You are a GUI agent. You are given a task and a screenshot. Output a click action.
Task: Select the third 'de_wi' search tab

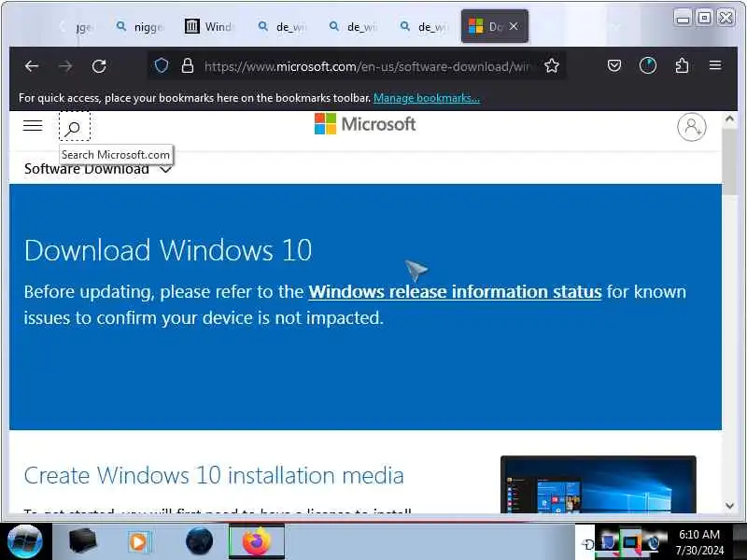(425, 27)
